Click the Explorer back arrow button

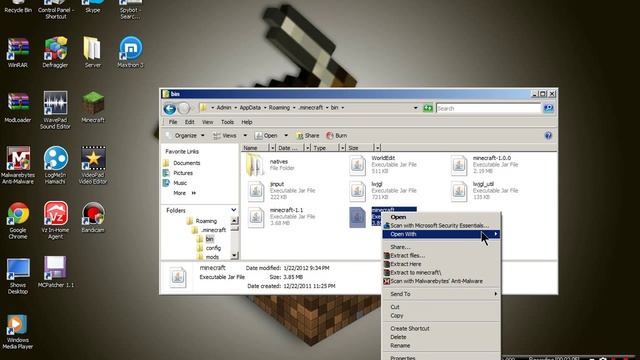click(170, 108)
